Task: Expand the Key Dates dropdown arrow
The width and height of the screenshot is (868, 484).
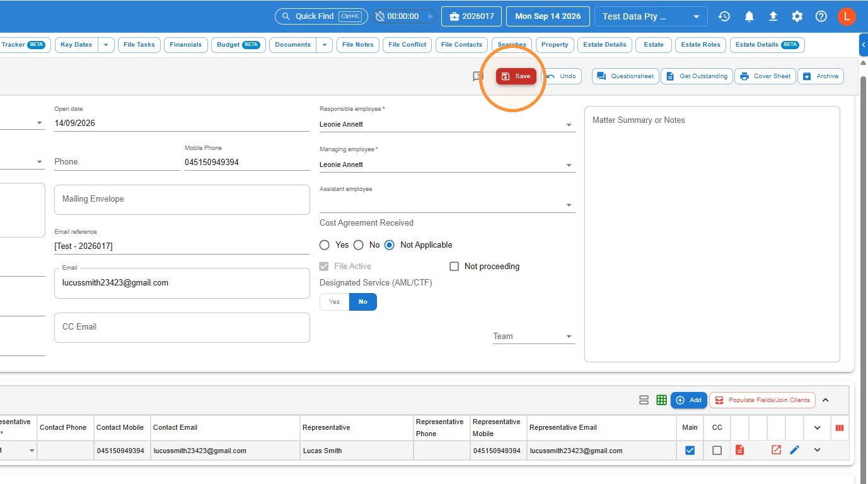Action: tap(105, 45)
